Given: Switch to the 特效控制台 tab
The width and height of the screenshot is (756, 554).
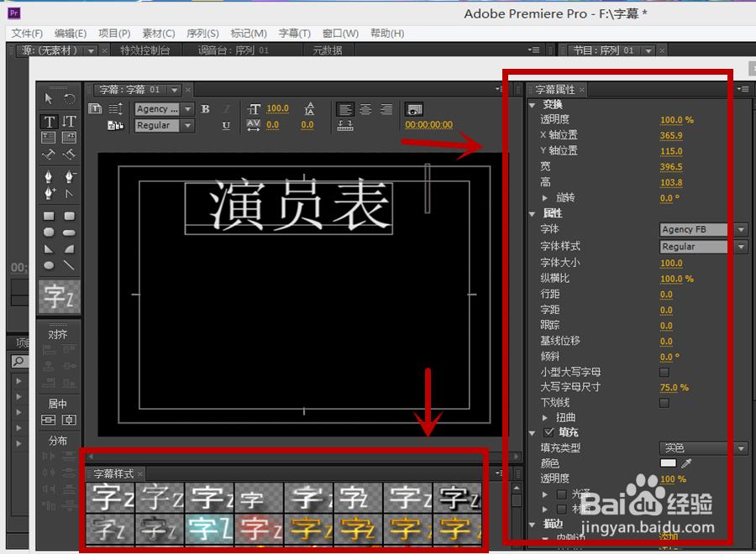Looking at the screenshot, I should coord(144,50).
